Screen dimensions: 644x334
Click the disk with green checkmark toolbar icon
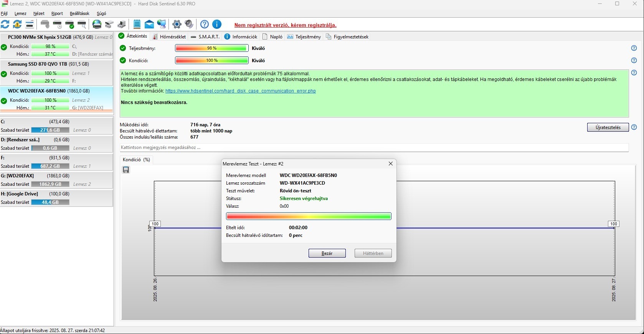click(69, 24)
